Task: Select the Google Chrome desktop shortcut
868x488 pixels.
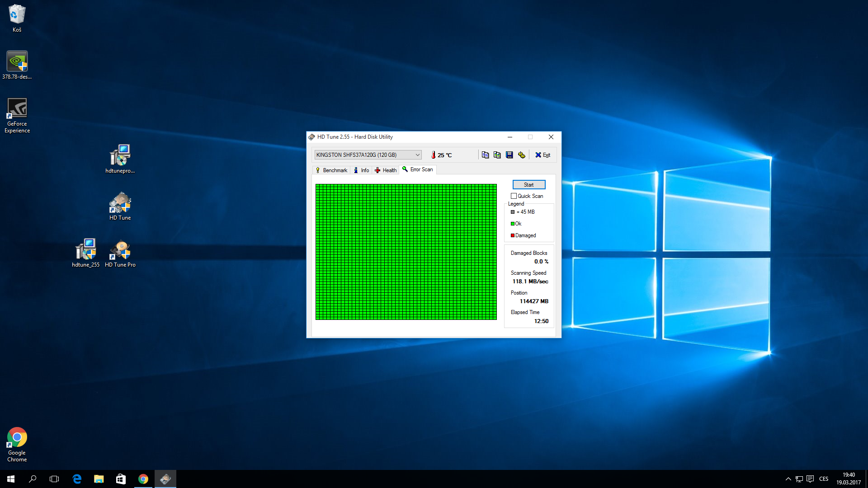Action: click(17, 445)
